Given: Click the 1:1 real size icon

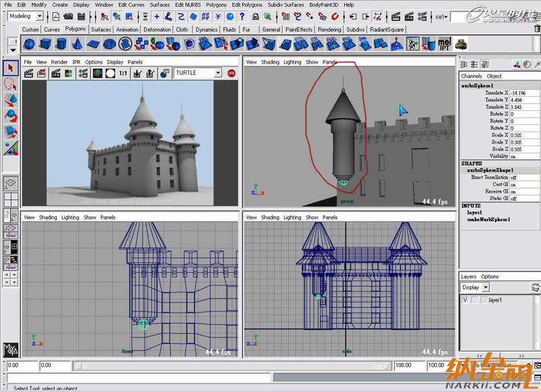Looking at the screenshot, I should [x=123, y=73].
